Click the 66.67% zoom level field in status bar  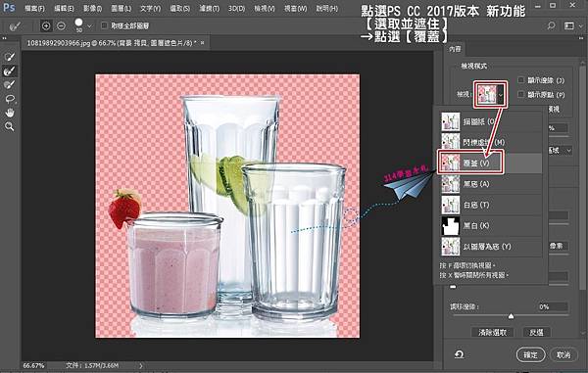click(x=33, y=365)
